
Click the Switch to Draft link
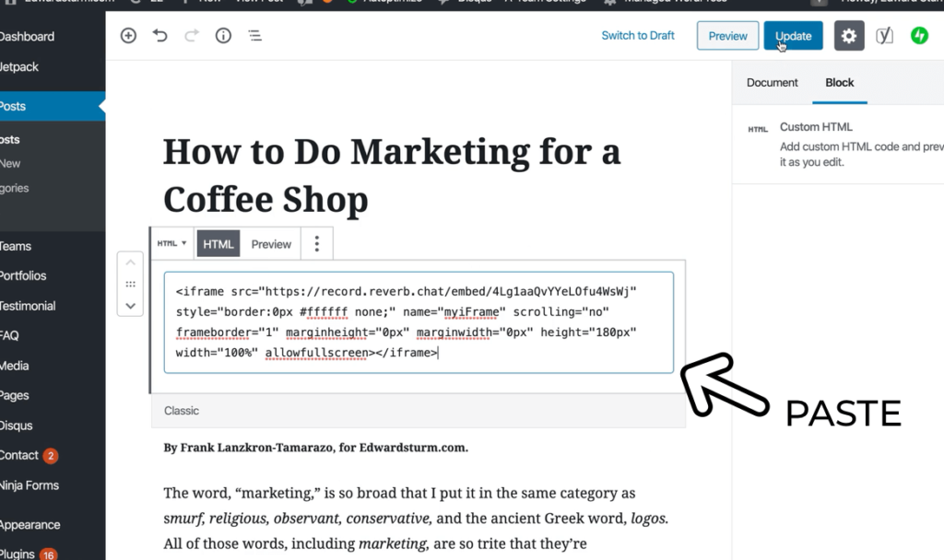coord(637,35)
